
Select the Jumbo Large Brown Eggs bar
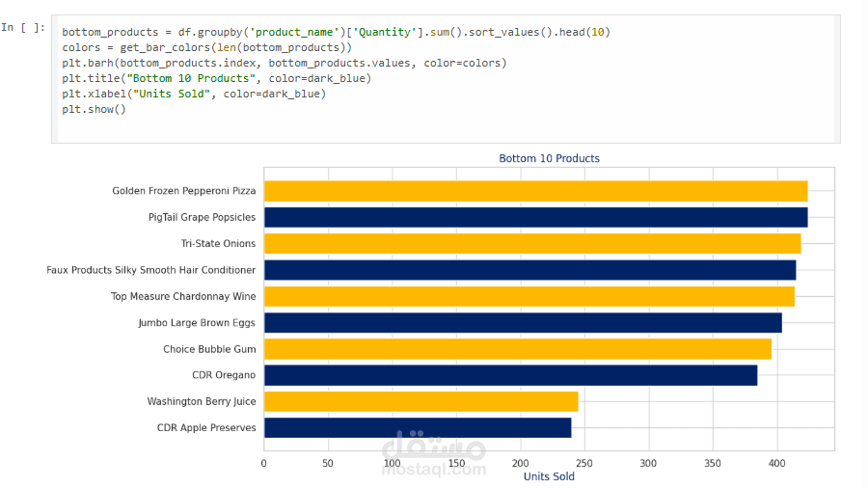coord(522,322)
